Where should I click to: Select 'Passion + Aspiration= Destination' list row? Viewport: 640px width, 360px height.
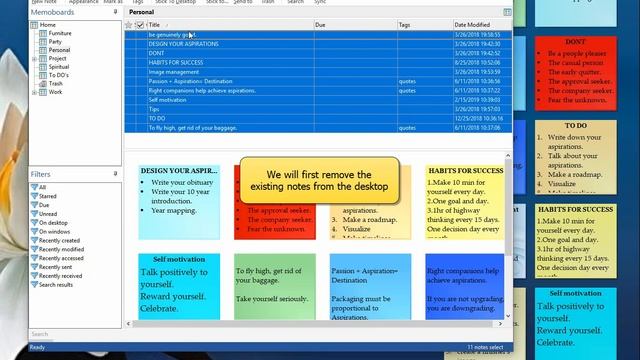[x=318, y=82]
